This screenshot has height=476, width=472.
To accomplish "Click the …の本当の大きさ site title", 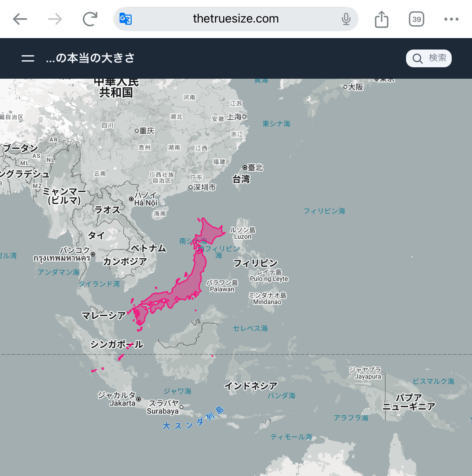I will (90, 58).
